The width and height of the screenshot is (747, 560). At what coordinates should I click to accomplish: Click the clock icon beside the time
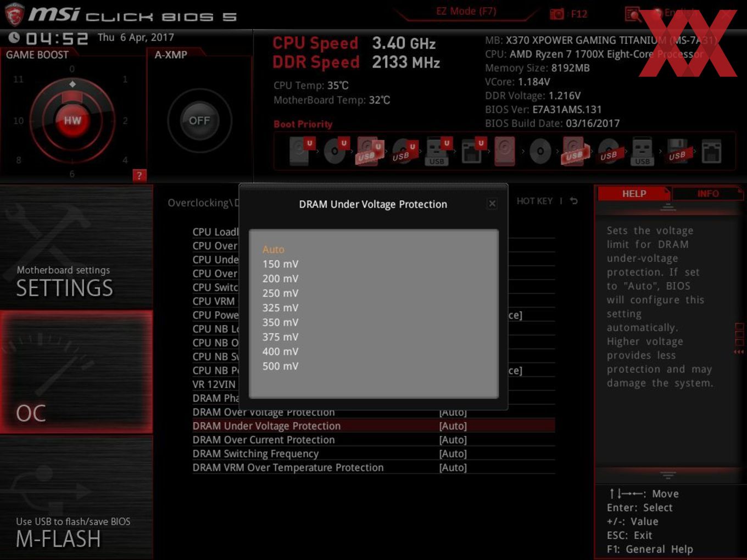[14, 37]
